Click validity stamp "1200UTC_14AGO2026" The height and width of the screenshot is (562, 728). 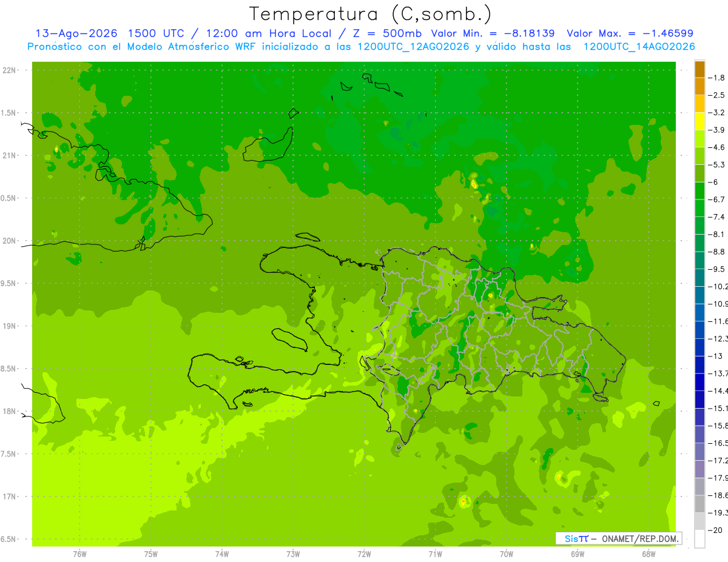point(639,47)
